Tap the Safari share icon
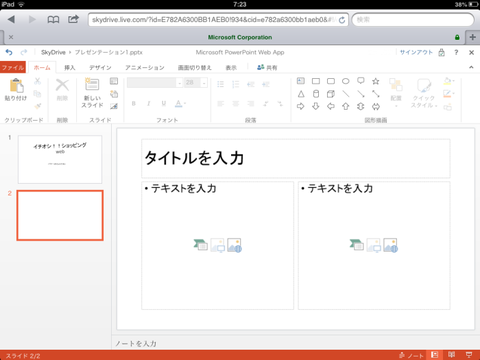 click(x=73, y=19)
